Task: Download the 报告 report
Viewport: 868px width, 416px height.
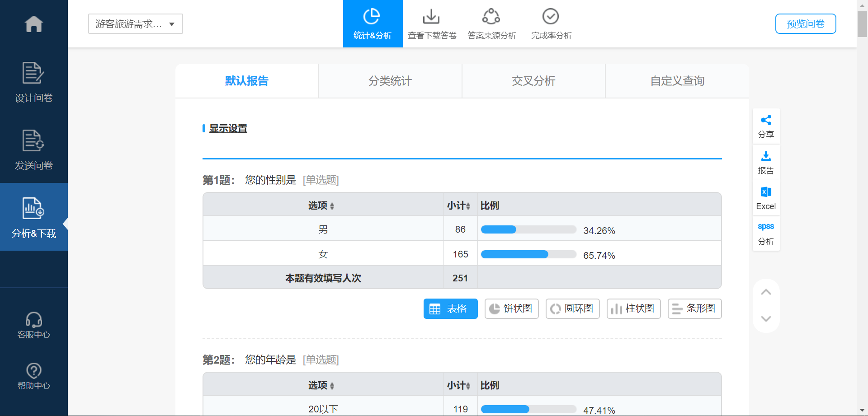Action: (x=766, y=163)
